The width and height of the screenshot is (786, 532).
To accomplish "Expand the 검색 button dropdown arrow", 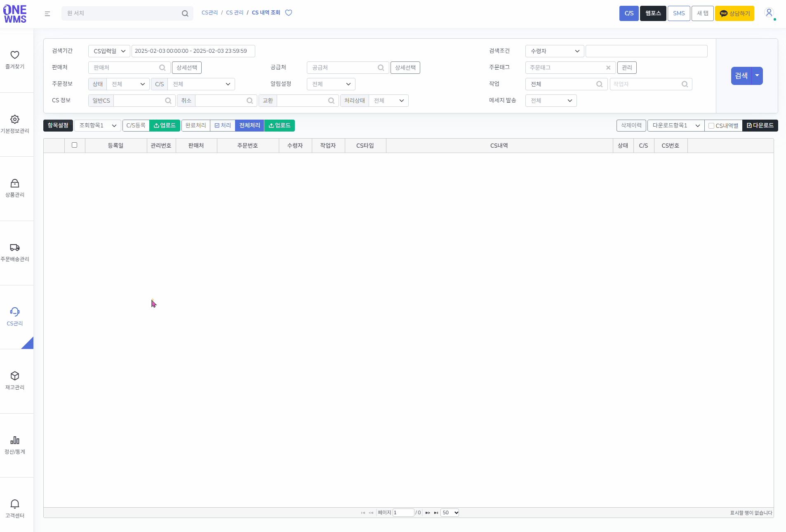I will pos(757,75).
